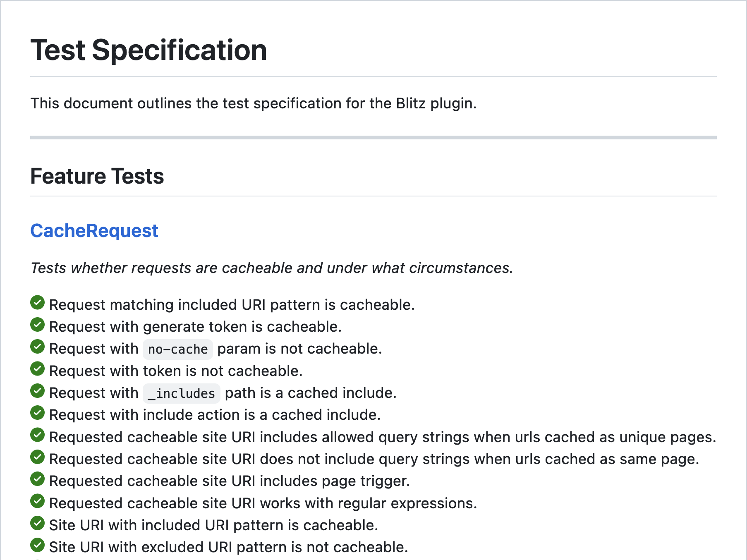
Task: Click check icon for 'works with regular expressions' line
Action: pyautogui.click(x=37, y=501)
